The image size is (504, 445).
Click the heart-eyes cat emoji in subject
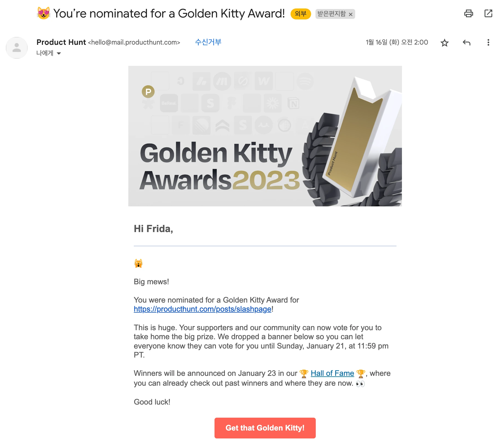click(x=44, y=13)
